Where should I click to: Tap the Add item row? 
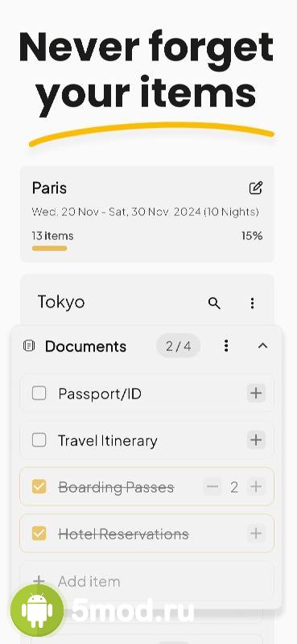147,581
